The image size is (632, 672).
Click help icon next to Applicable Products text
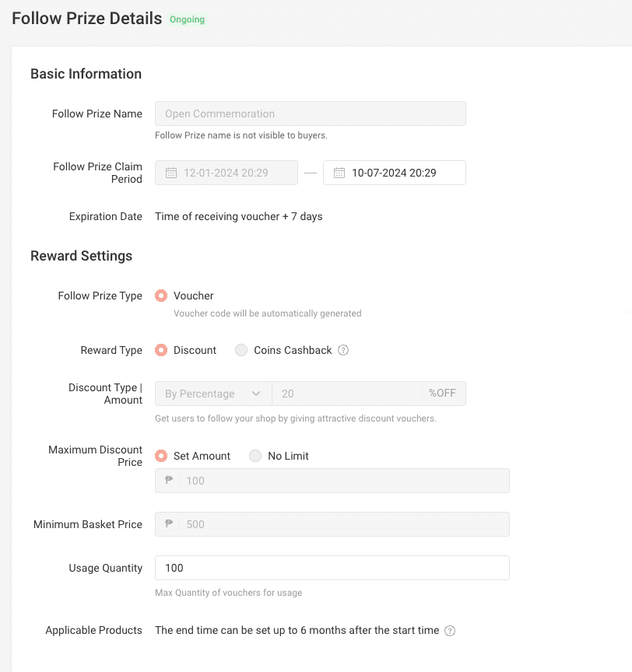click(x=450, y=630)
